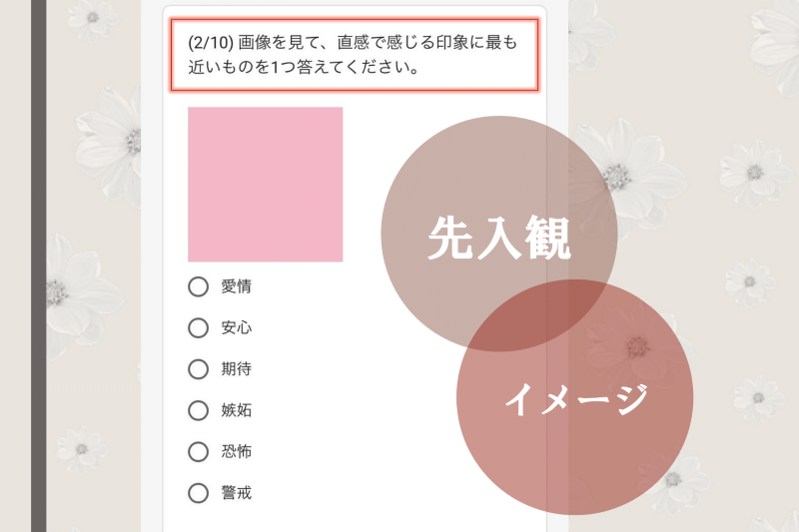Select the 愛情 radio button

(198, 286)
